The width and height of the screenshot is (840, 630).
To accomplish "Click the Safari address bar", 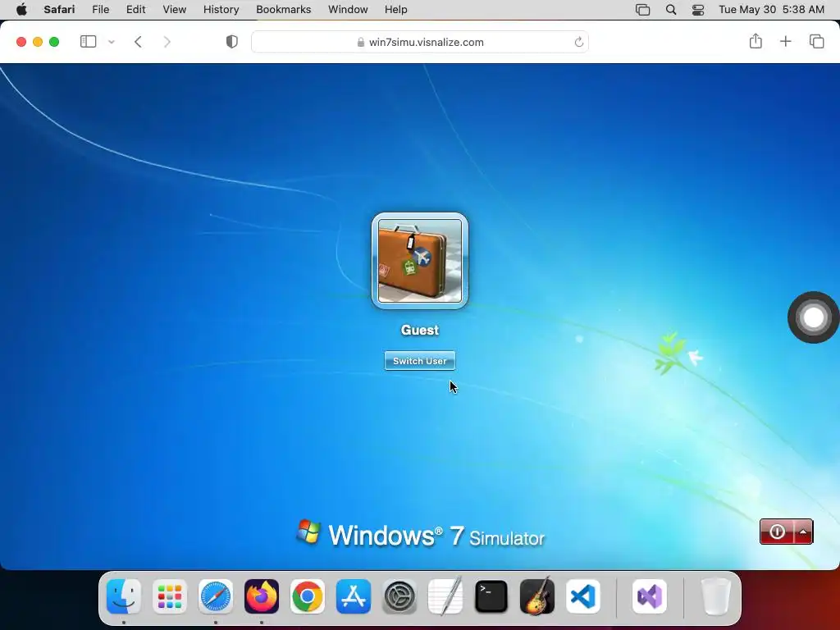I will click(420, 42).
